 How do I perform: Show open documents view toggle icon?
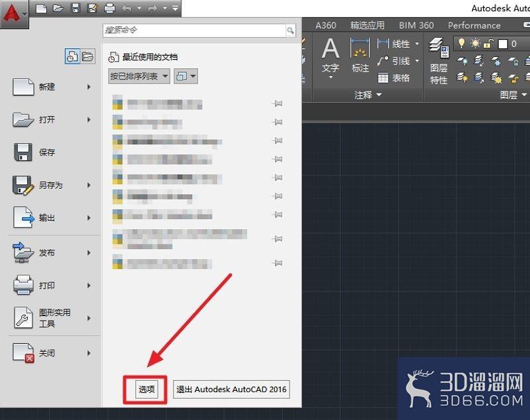pos(87,56)
